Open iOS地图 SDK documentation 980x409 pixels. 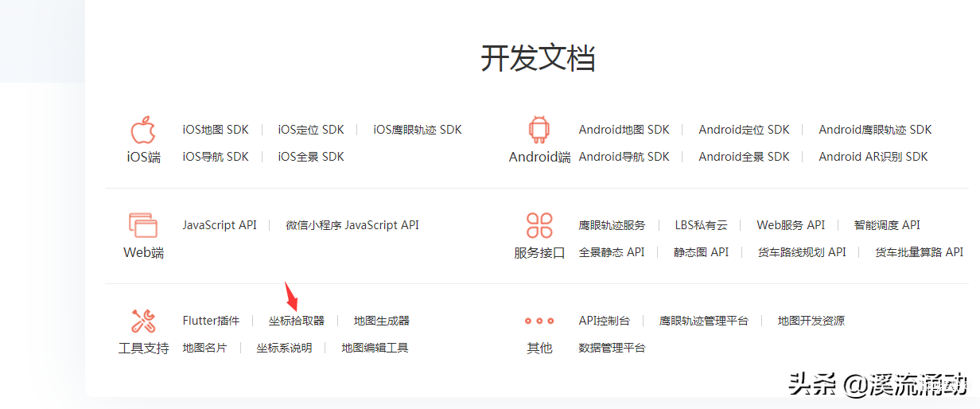point(216,130)
